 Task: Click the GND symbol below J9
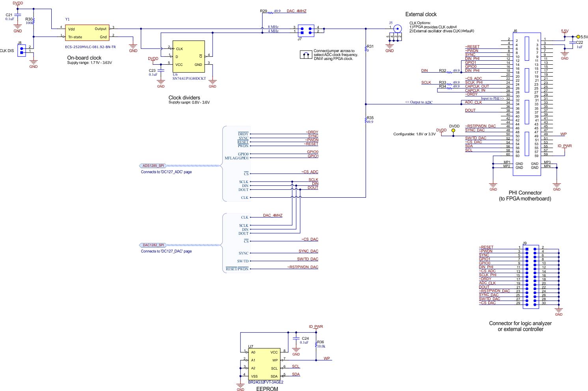tap(559, 312)
